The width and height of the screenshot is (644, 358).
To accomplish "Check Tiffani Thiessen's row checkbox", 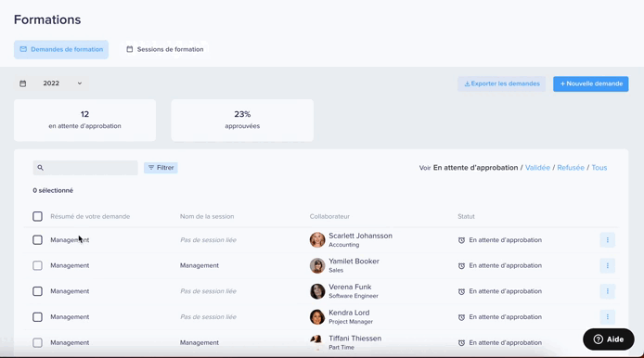I will [37, 342].
